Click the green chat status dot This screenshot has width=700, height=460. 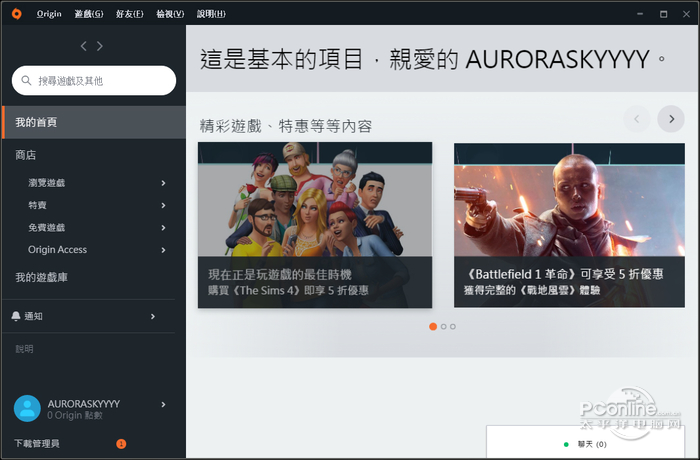566,444
